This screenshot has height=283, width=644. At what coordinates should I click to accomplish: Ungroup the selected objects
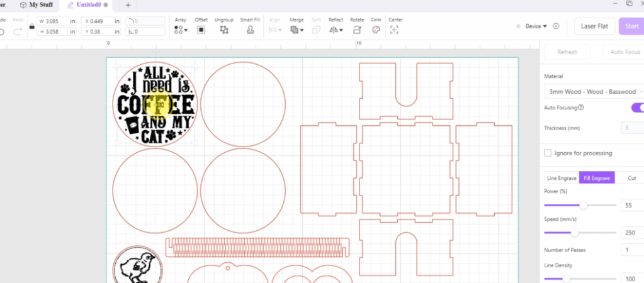coord(224,30)
